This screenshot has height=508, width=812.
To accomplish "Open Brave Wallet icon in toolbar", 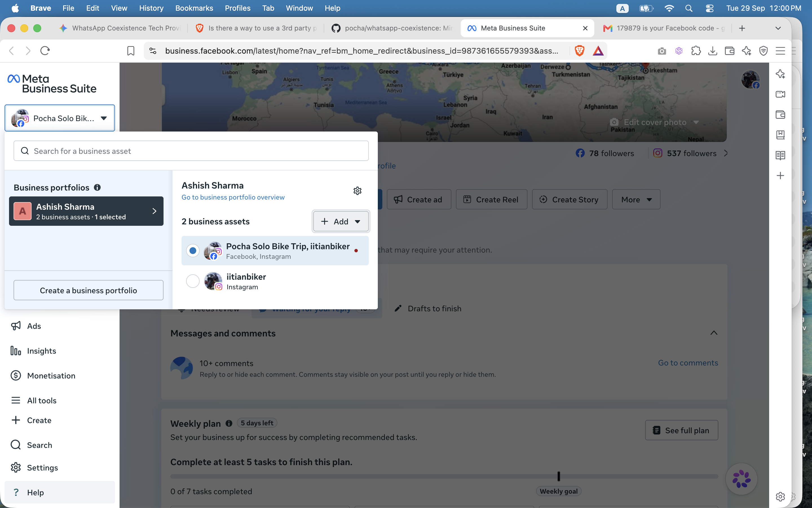I will (x=729, y=51).
